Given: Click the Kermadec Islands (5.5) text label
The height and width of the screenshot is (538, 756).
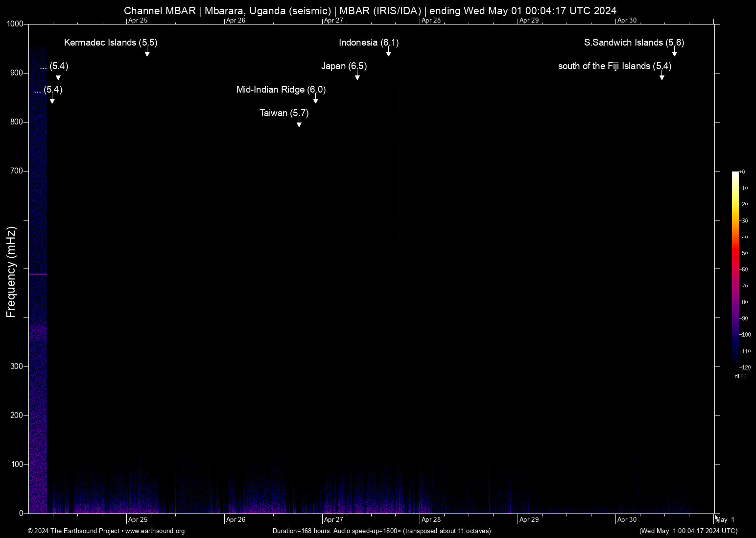Looking at the screenshot, I should pos(111,43).
